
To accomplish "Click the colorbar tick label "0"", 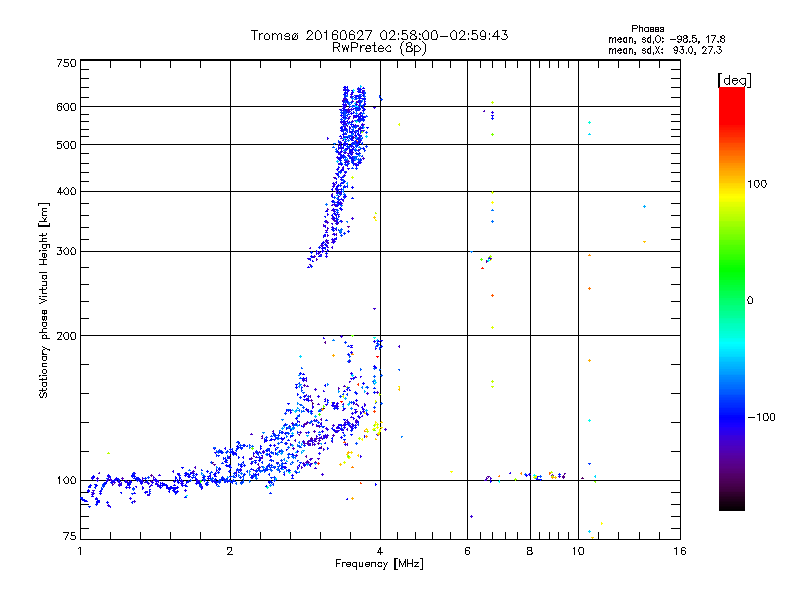I will click(750, 301).
